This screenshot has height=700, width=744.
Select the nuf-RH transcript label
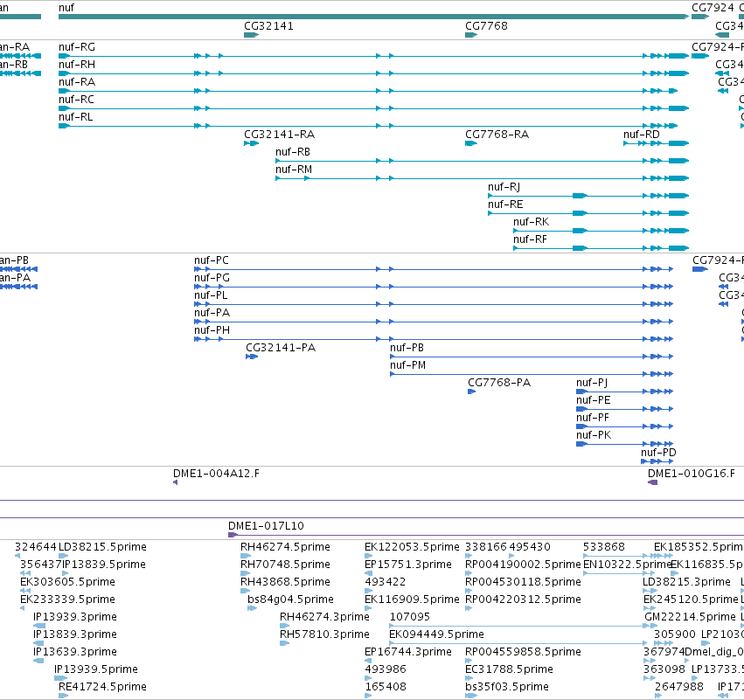[77, 65]
